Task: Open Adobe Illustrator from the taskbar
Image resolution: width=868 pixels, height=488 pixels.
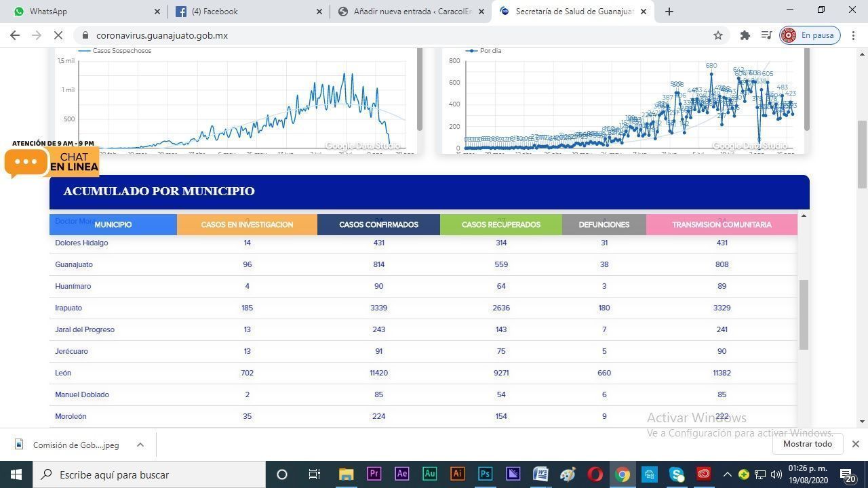Action: point(457,474)
